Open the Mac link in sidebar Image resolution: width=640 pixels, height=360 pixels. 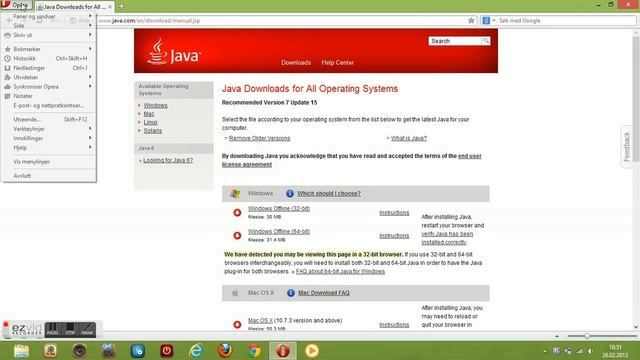click(149, 114)
